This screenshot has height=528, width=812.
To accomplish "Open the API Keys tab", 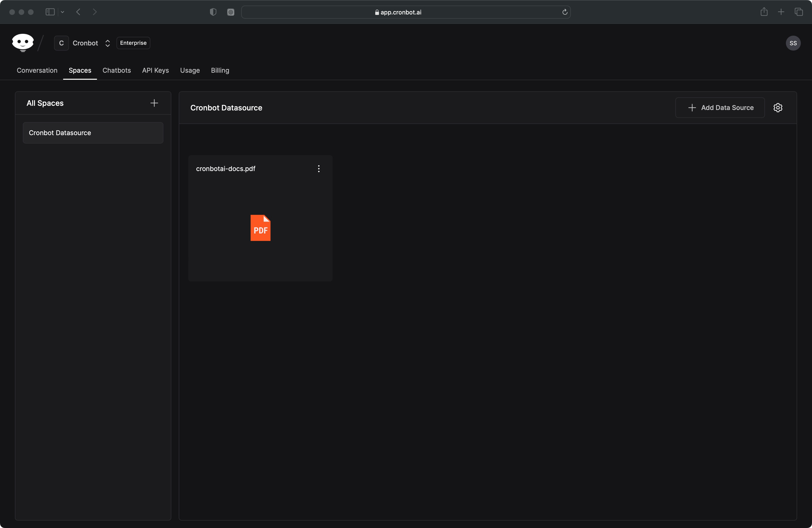I will pyautogui.click(x=155, y=70).
